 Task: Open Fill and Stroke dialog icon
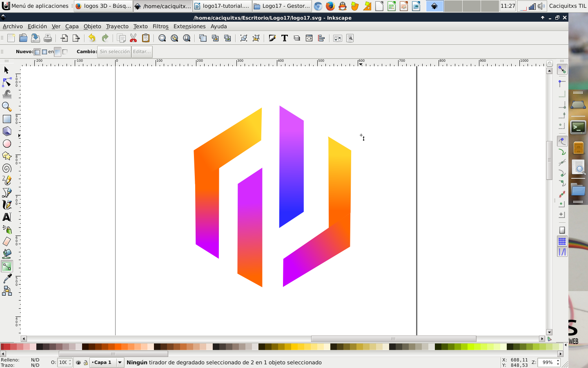tap(272, 38)
